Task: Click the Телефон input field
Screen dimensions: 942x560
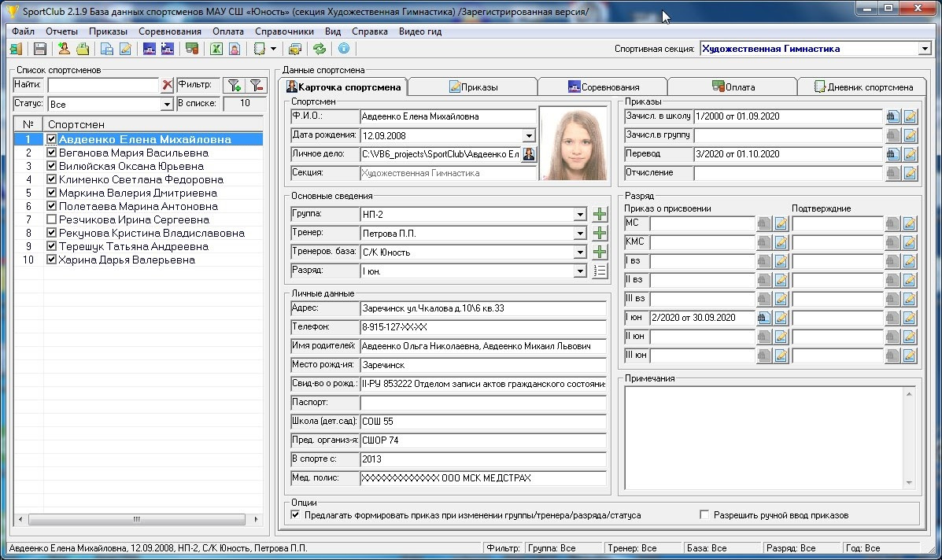Action: 482,327
